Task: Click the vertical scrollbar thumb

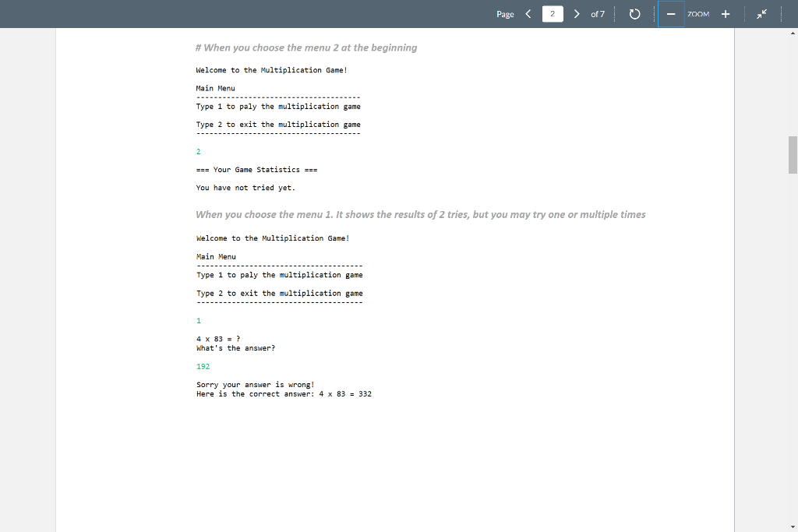Action: (x=793, y=155)
